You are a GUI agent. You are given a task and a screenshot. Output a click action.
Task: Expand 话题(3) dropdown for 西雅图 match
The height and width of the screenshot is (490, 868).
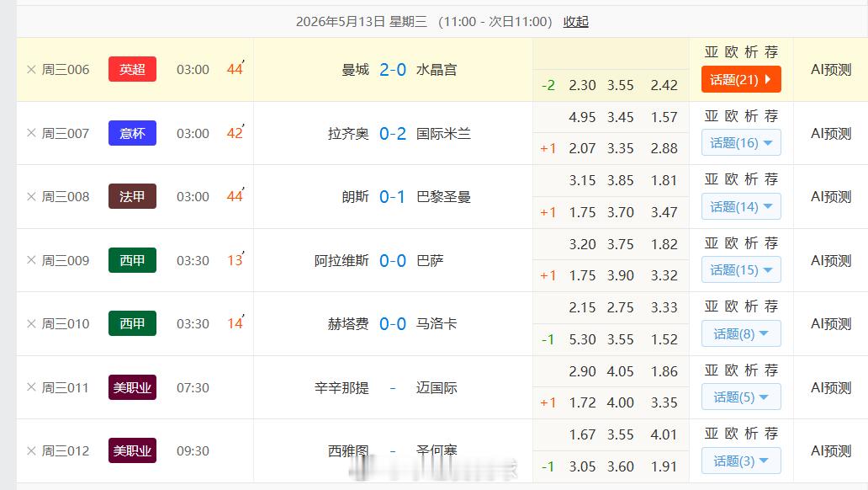point(741,461)
